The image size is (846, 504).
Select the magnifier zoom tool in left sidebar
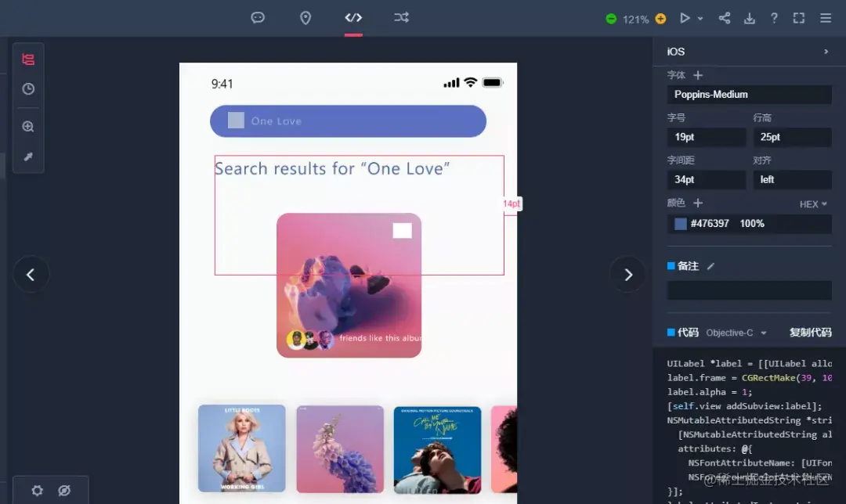[x=28, y=126]
